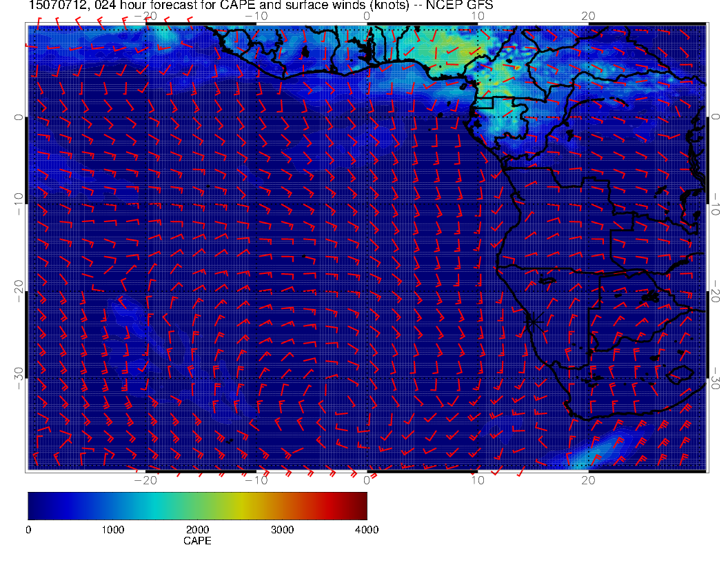Click the 20 longitude label on top axis
The image size is (728, 563).
[x=588, y=16]
